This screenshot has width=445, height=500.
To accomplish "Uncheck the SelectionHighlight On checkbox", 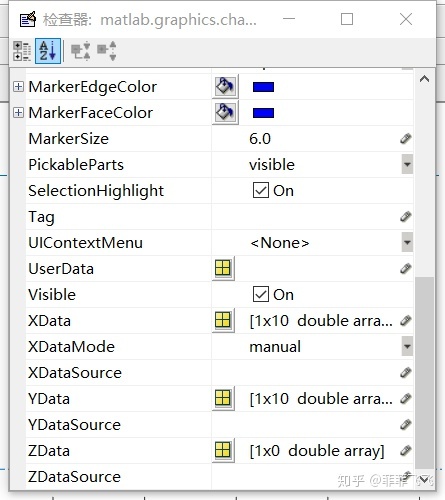I will point(261,191).
